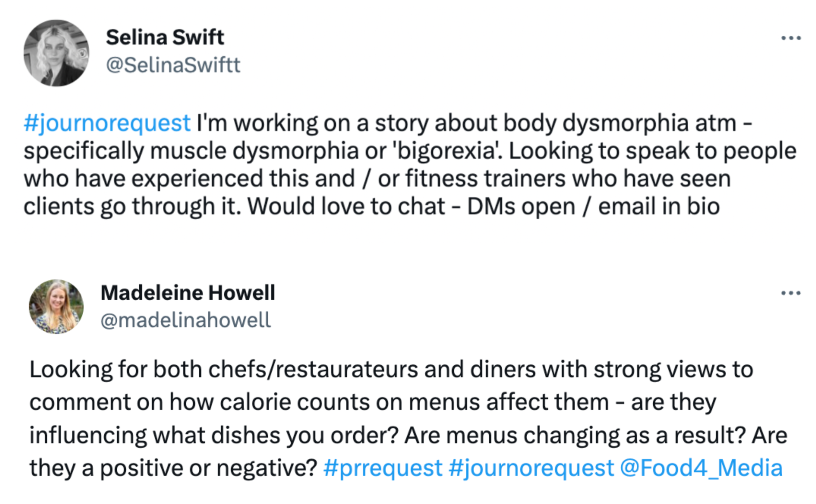The width and height of the screenshot is (816, 504).
Task: Open the @SelinaSwiftt handle
Action: pyautogui.click(x=173, y=65)
